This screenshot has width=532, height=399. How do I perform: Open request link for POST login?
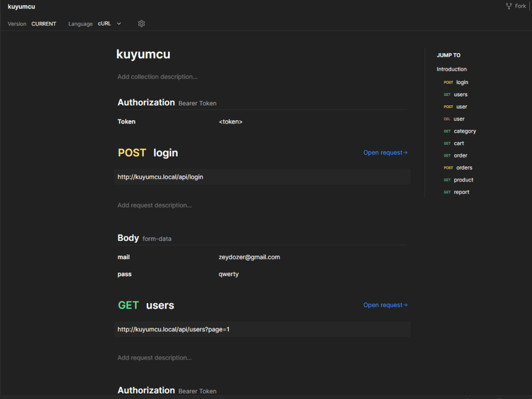(x=385, y=153)
